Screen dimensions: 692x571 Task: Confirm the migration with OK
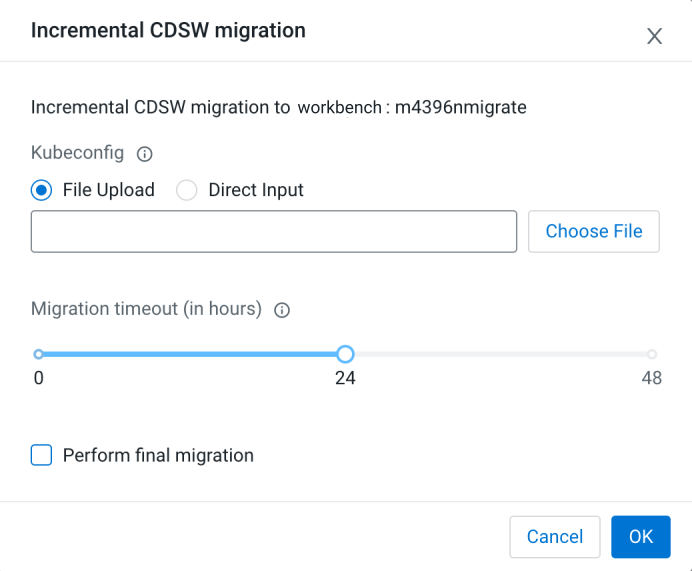641,537
